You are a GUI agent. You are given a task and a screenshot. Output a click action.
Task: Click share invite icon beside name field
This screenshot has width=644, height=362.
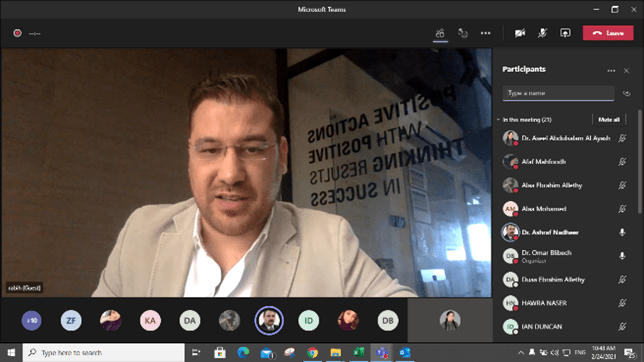[x=626, y=93]
